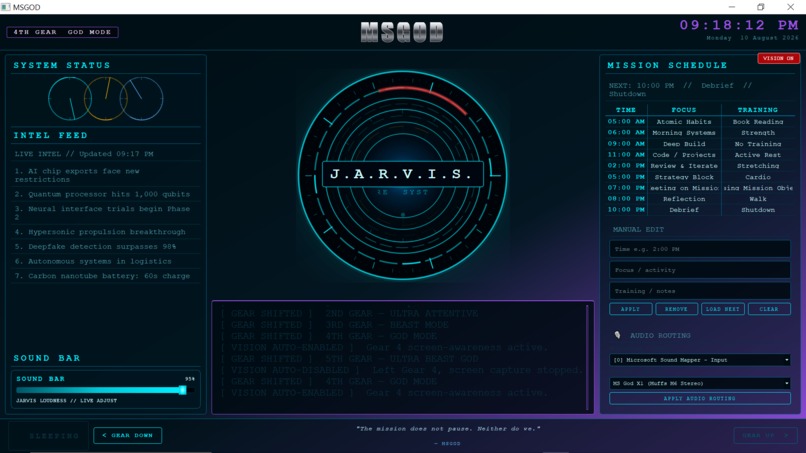Click log line 2ND GEAR ULTRA ATTENTIVE
The width and height of the screenshot is (806, 453).
click(x=350, y=314)
